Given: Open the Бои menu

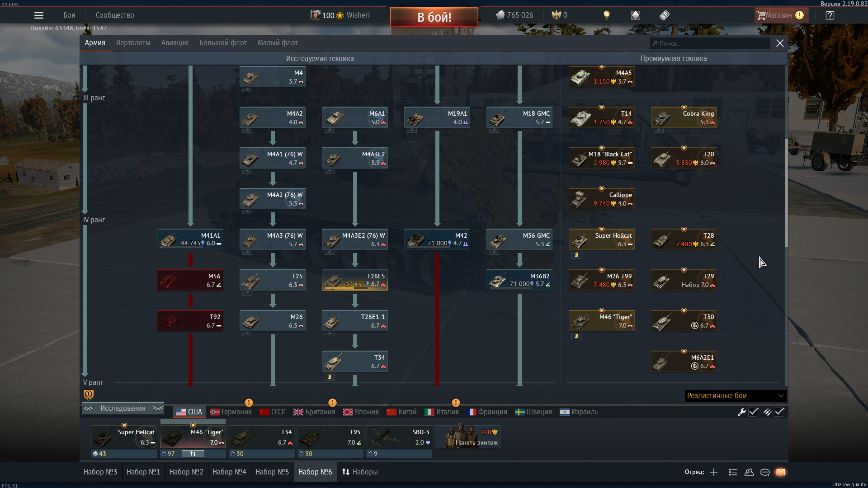Looking at the screenshot, I should [x=69, y=15].
